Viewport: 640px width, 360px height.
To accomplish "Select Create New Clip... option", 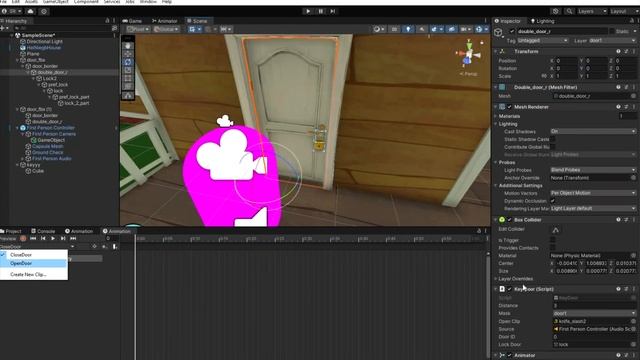I will tap(34, 274).
